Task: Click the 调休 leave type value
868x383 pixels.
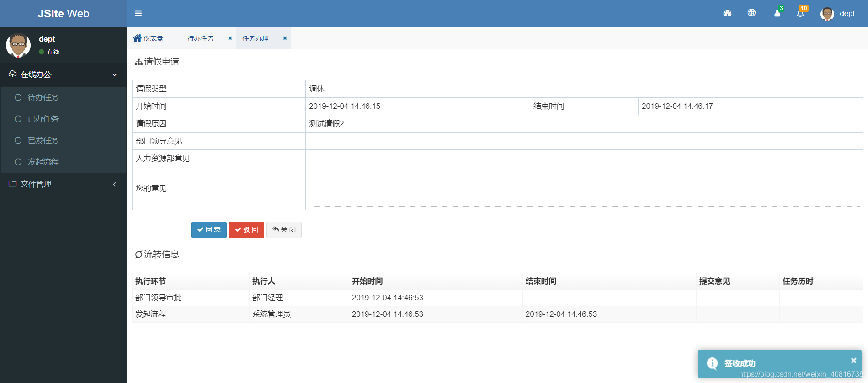Action: pos(317,89)
